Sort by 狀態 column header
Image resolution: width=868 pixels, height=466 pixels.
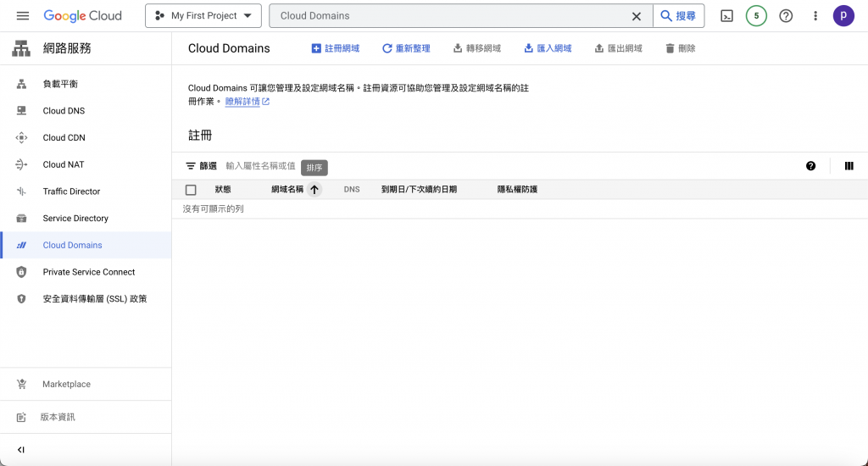tap(223, 189)
